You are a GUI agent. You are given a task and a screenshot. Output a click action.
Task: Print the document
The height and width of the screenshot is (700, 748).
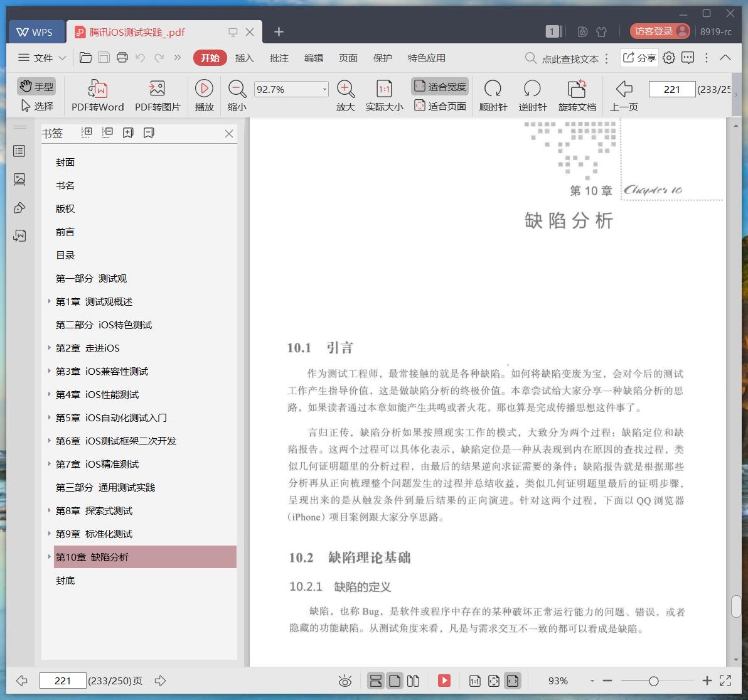122,58
